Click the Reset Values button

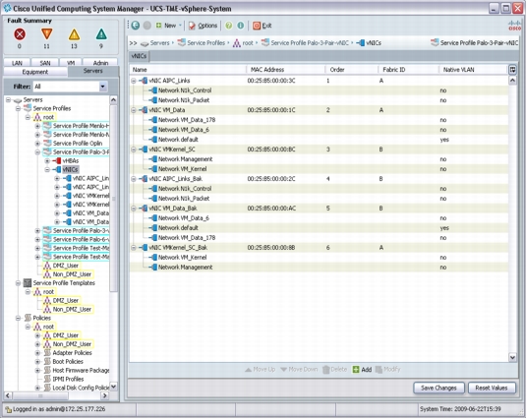pos(492,389)
